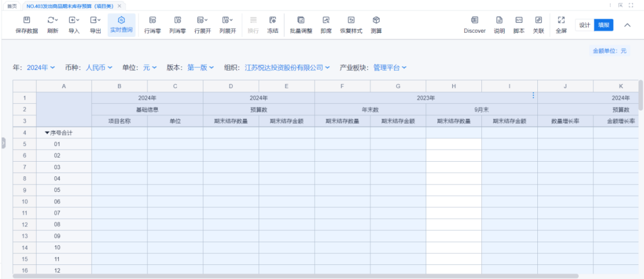Image resolution: width=644 pixels, height=279 pixels.
Task: Run the 测算 calculation tool
Action: 376,20
